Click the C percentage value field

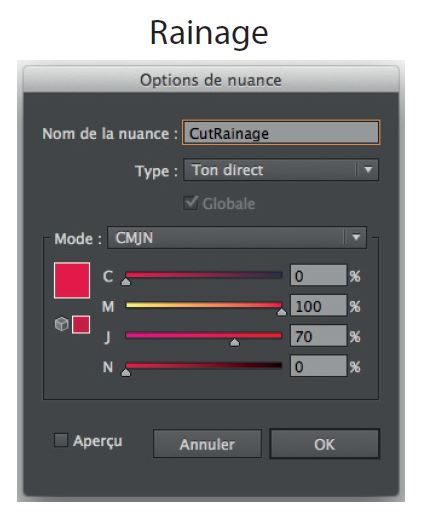(318, 275)
